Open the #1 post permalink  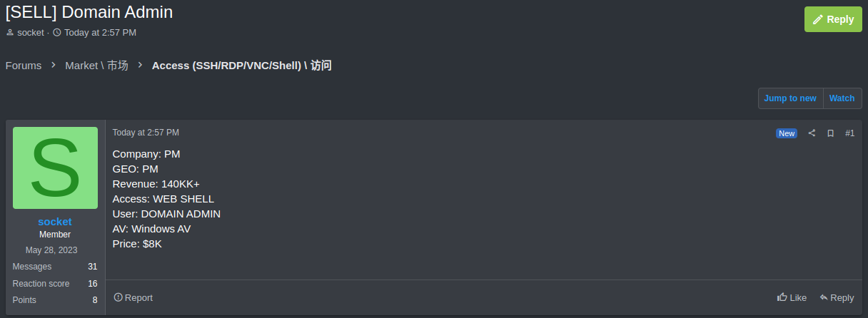(849, 133)
